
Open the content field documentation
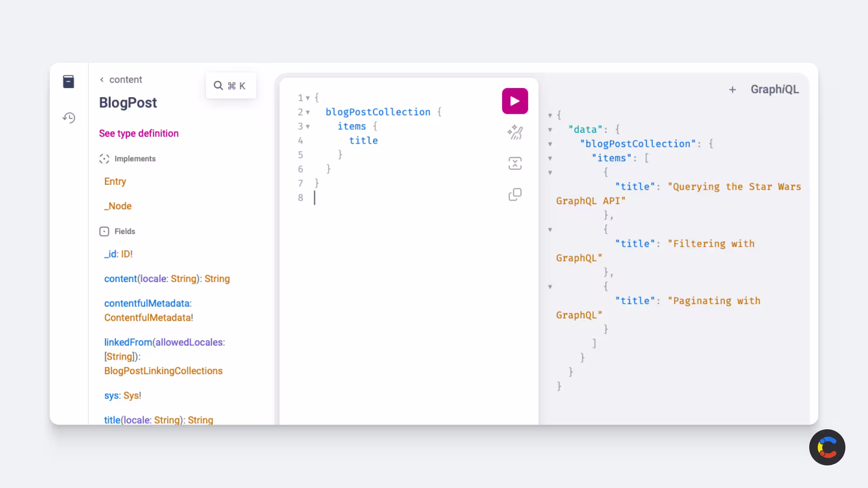click(x=120, y=279)
